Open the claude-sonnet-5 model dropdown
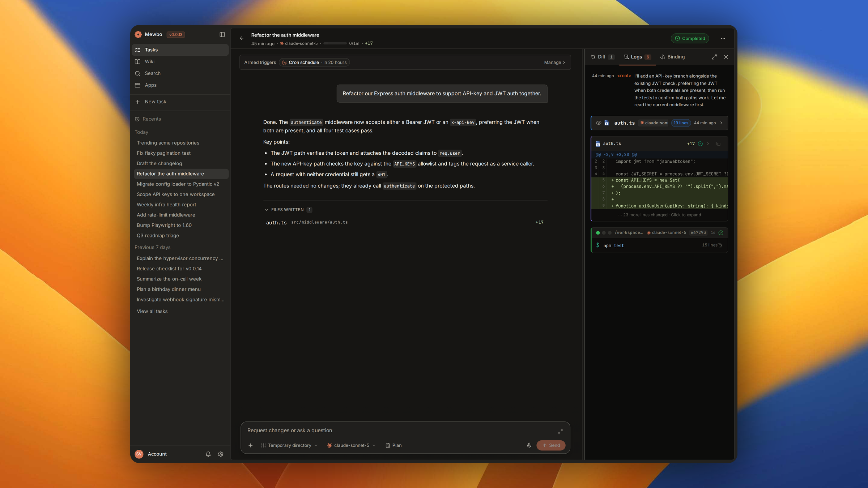The width and height of the screenshot is (868, 488). (x=351, y=445)
